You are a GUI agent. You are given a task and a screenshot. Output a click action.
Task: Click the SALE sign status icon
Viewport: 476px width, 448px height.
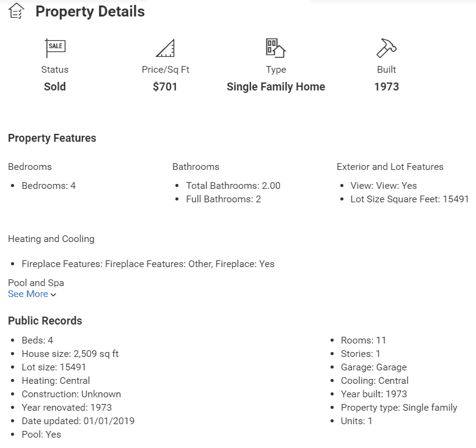coord(55,47)
